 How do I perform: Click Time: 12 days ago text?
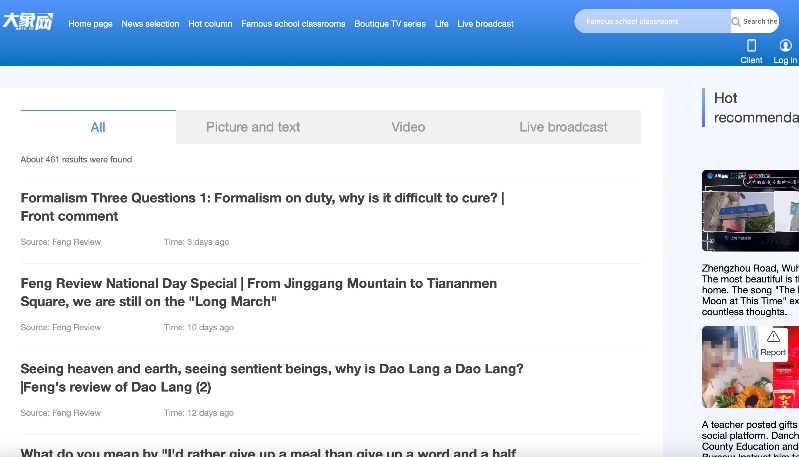[199, 413]
